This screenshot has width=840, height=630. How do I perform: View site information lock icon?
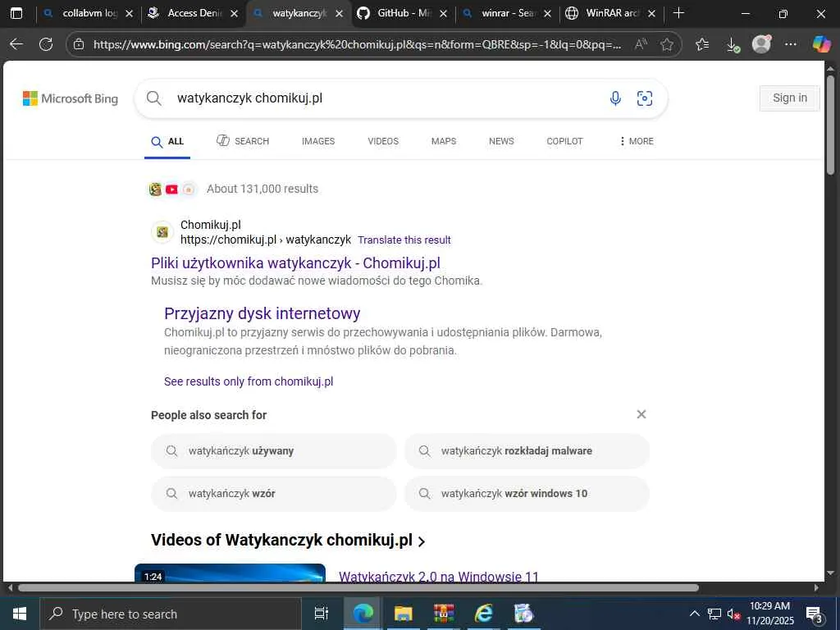pos(79,44)
